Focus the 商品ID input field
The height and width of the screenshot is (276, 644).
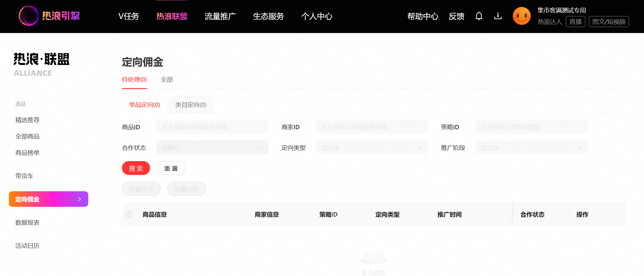(x=212, y=127)
